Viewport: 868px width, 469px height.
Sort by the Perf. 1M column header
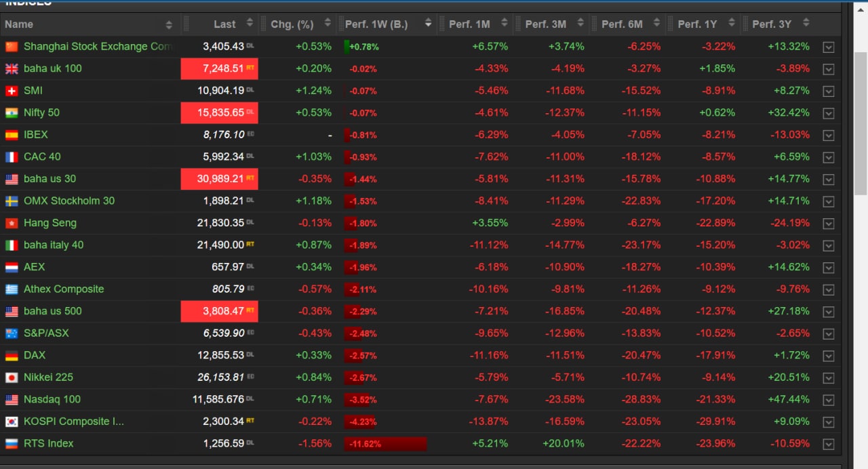476,24
